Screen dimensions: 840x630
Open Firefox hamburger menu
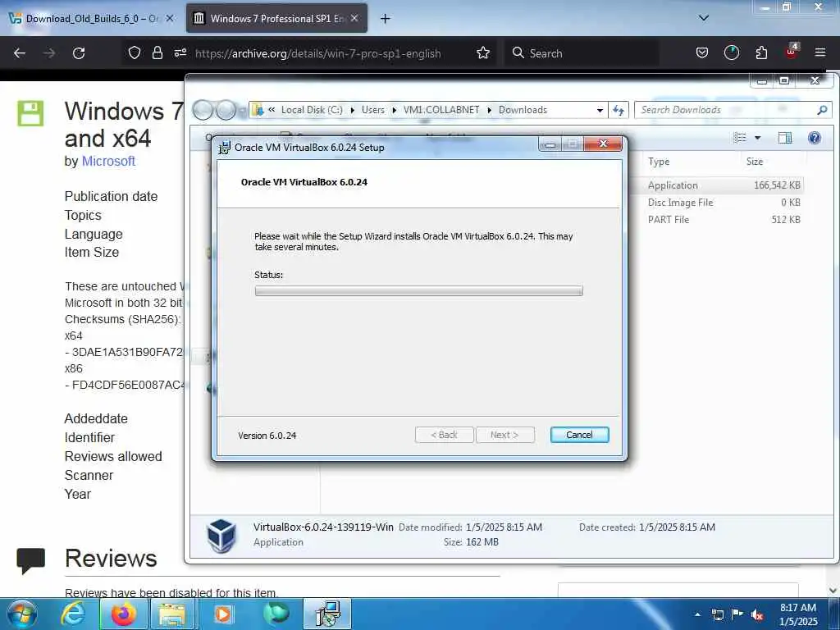(820, 52)
